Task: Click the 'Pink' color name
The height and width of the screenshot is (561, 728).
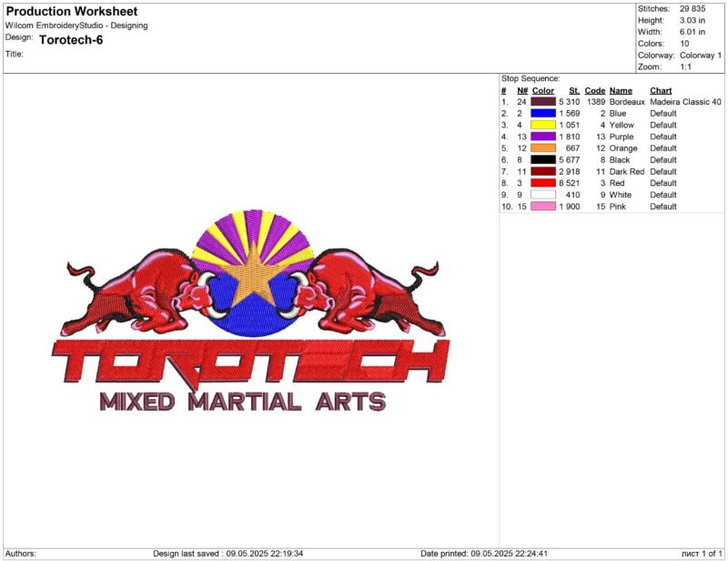Action: click(618, 207)
